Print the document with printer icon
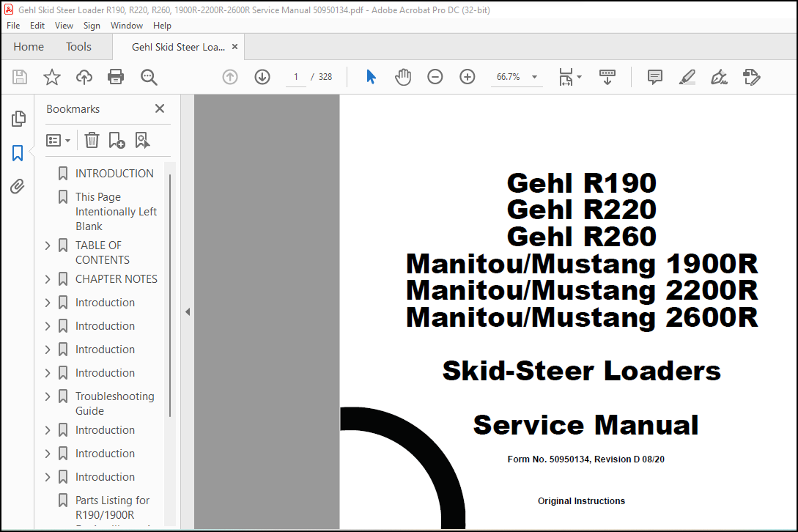Viewport: 798px width, 532px height. pos(116,77)
